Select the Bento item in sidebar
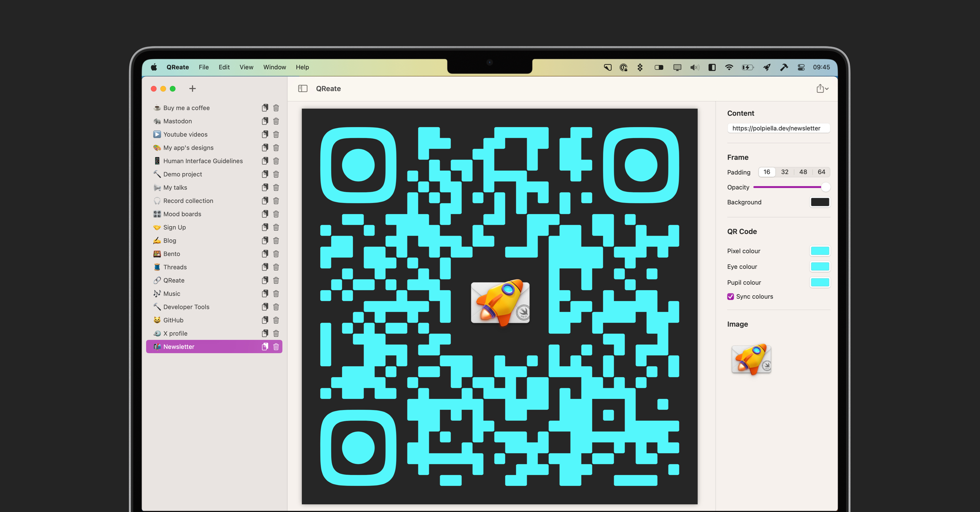Viewport: 980px width, 512px height. pyautogui.click(x=214, y=254)
